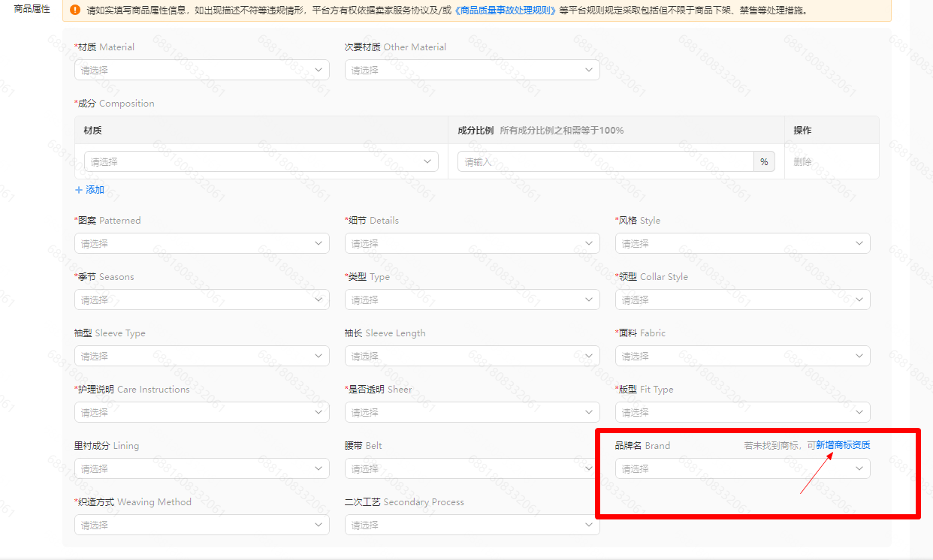Click the orange warning icon in notice bar
This screenshot has height=560, width=933.
pyautogui.click(x=75, y=11)
